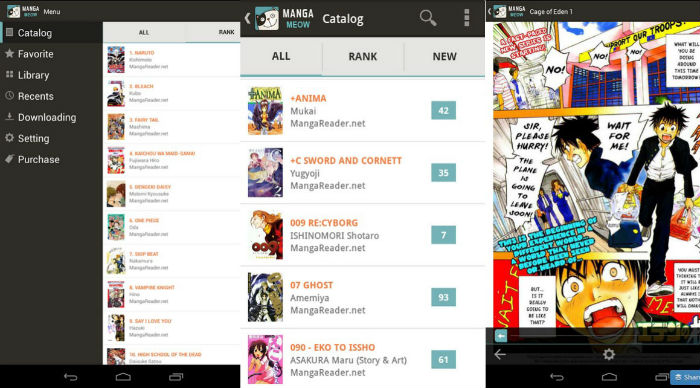Open 8. VAMPIRE KNIGHT in the rank list
The image size is (700, 388).
[x=172, y=294]
